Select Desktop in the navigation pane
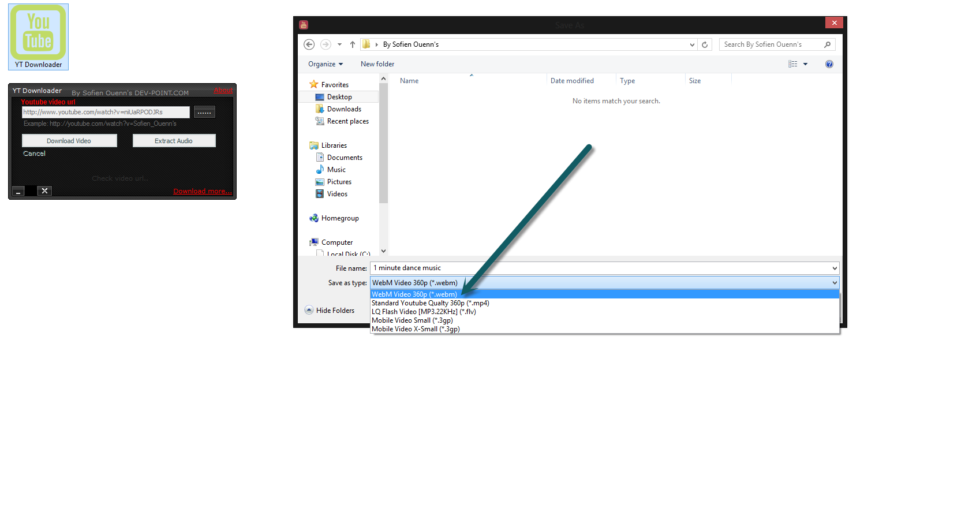This screenshot has height=508, width=980. click(339, 97)
